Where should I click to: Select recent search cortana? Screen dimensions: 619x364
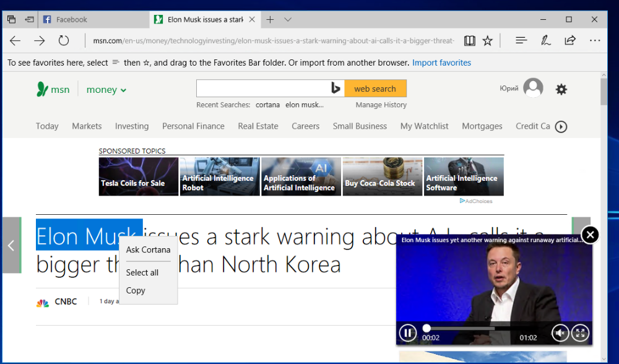[x=267, y=105]
